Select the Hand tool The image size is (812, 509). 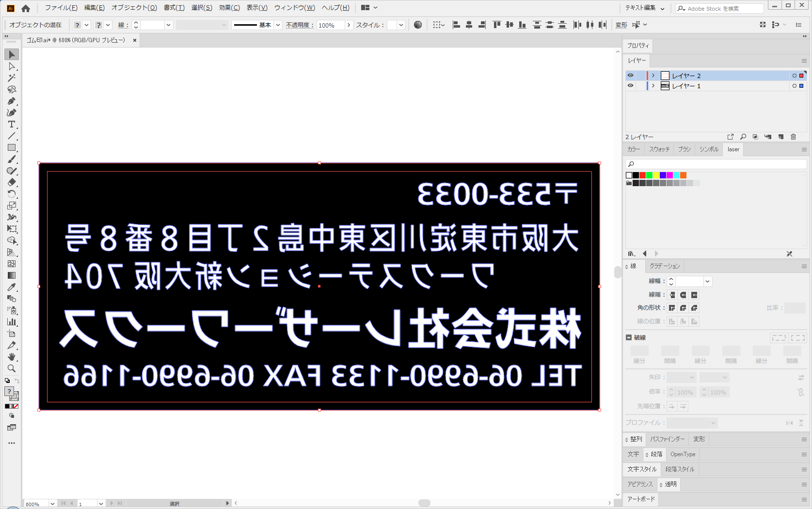[12, 357]
